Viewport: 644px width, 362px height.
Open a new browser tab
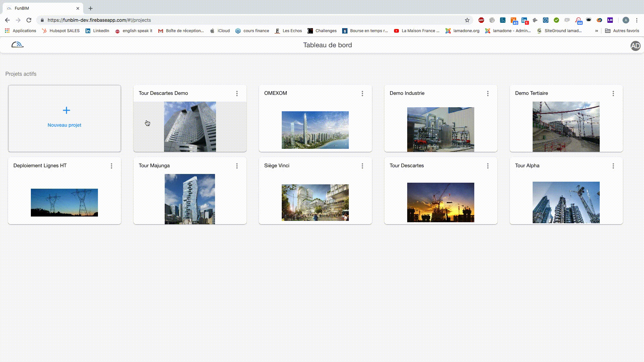coord(91,8)
